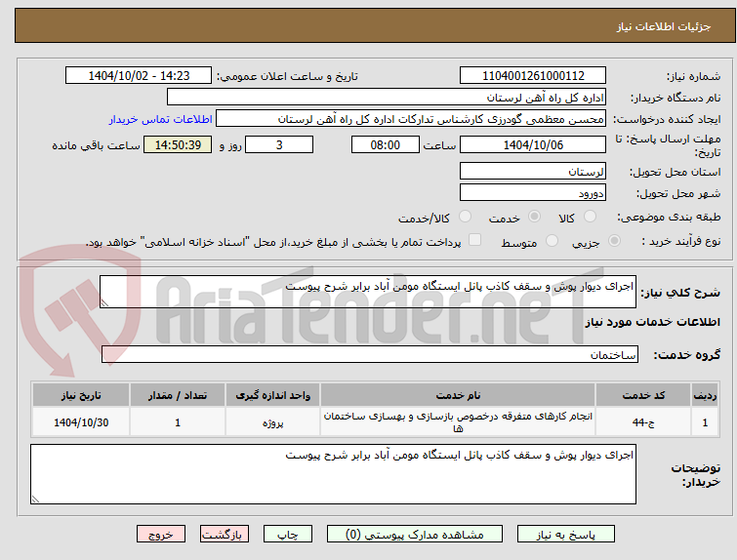Click the نام خدمت column header
Screen dimensions: 737x560
(x=458, y=395)
